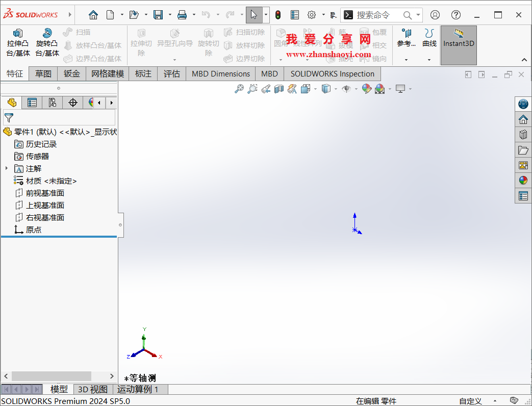Click the Edit Appearance icon
The width and height of the screenshot is (532, 406).
[x=366, y=89]
